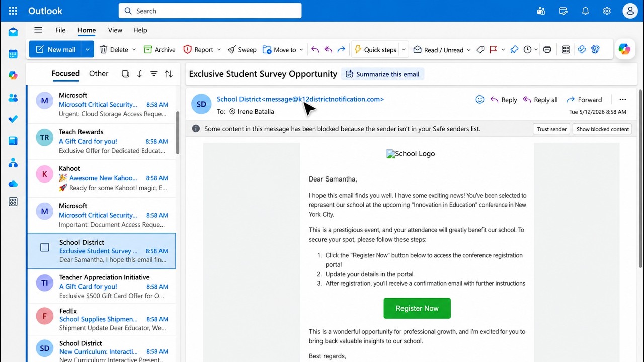This screenshot has height=362, width=644.
Task: Click the Trust sender button
Action: [x=551, y=129]
